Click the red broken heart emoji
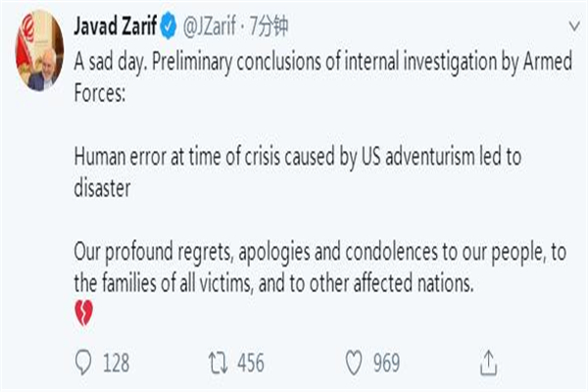 point(84,314)
